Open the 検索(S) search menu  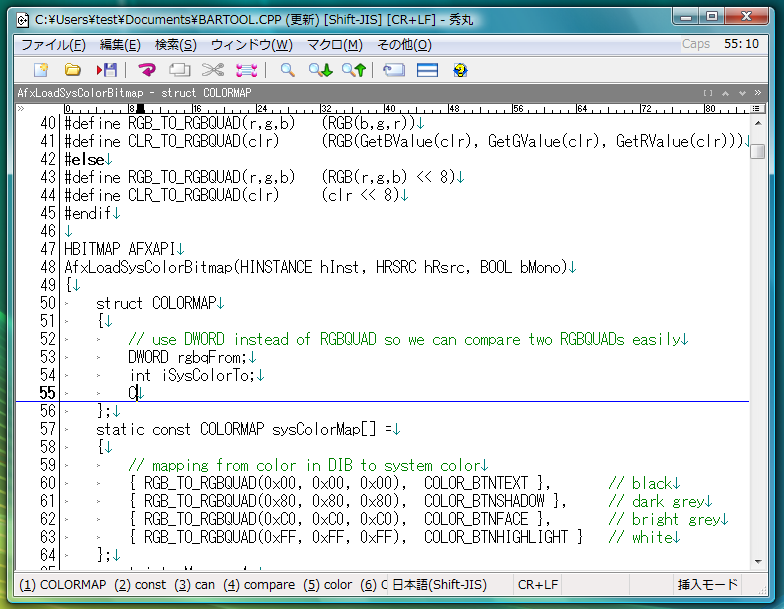click(175, 45)
